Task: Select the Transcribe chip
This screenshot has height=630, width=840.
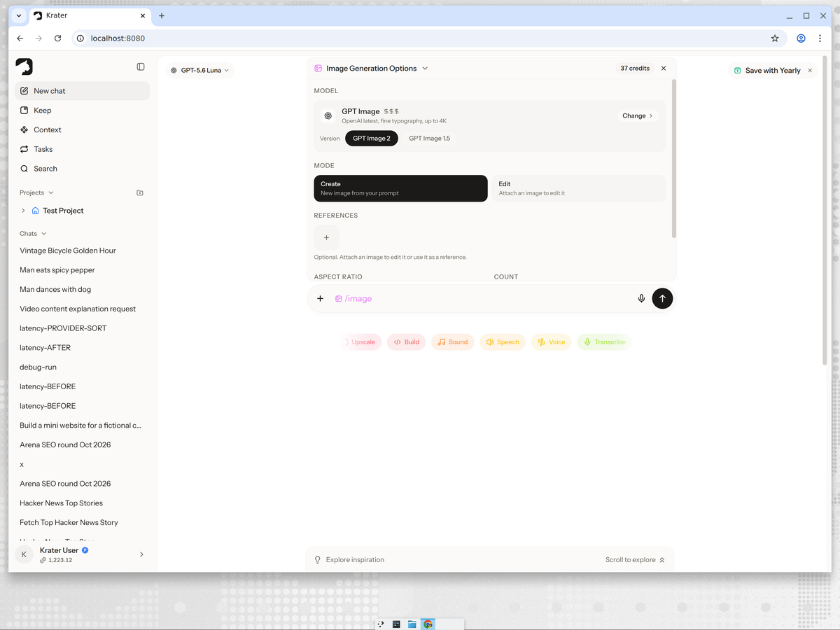Action: pyautogui.click(x=604, y=342)
